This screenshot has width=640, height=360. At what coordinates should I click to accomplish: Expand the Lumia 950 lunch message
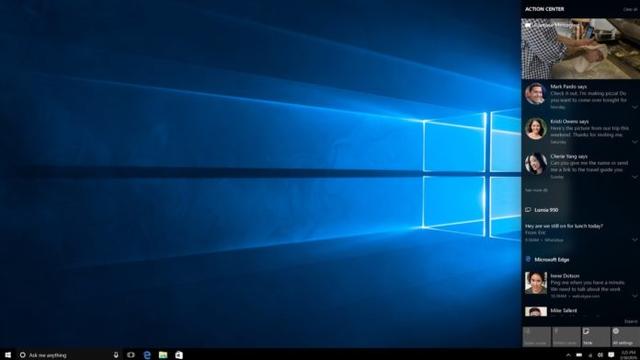(x=635, y=240)
